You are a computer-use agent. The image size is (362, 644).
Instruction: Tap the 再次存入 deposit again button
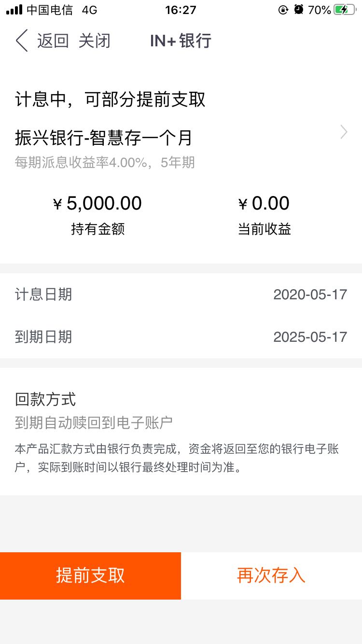pos(271,576)
